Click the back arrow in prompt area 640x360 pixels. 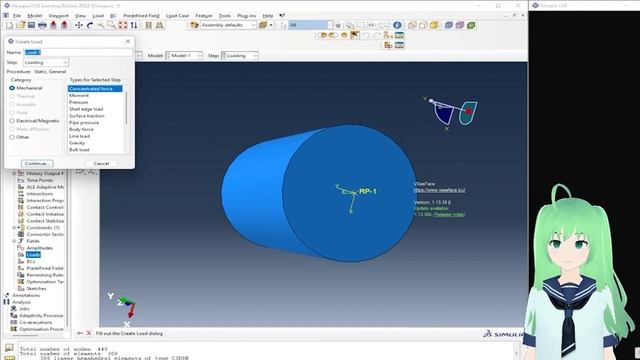tap(80, 333)
